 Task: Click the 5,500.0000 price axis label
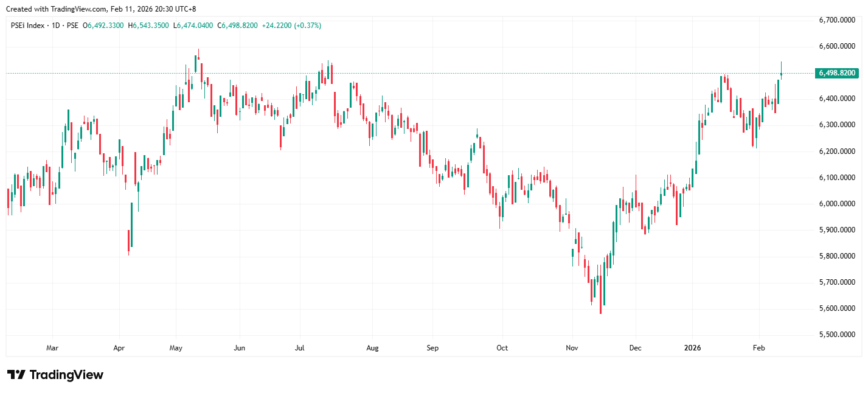coord(837,335)
